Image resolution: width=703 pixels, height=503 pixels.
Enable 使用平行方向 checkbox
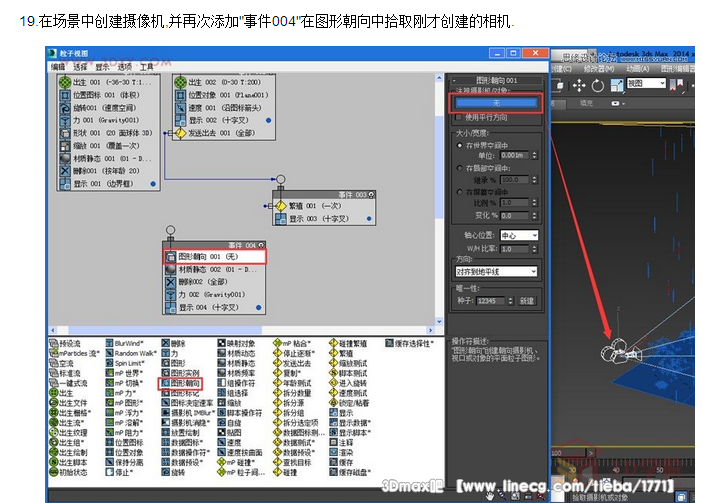tap(459, 117)
